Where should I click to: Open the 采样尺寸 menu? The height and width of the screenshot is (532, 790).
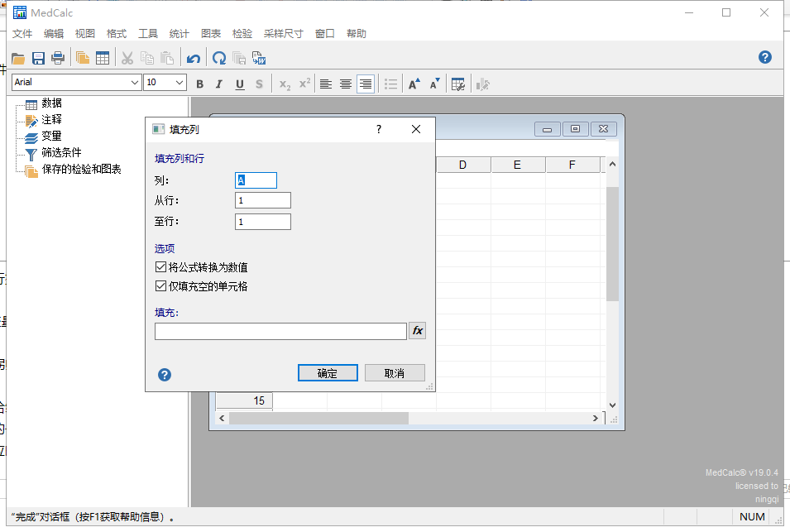point(284,34)
